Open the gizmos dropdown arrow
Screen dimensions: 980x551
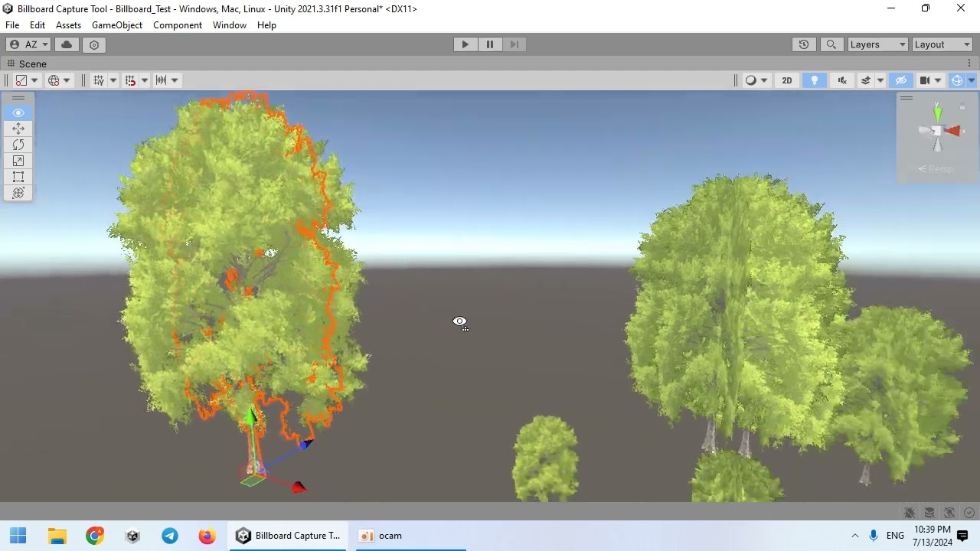click(x=972, y=80)
